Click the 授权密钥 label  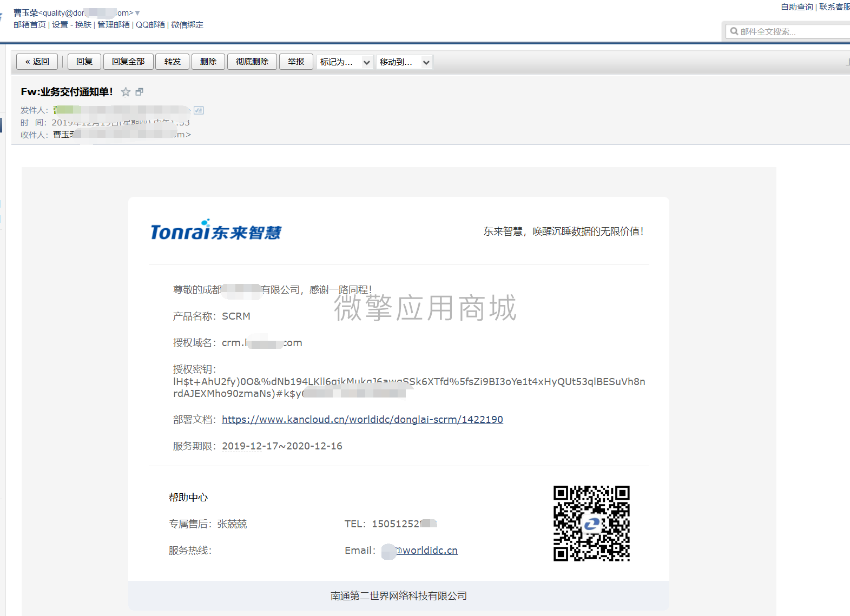[195, 369]
